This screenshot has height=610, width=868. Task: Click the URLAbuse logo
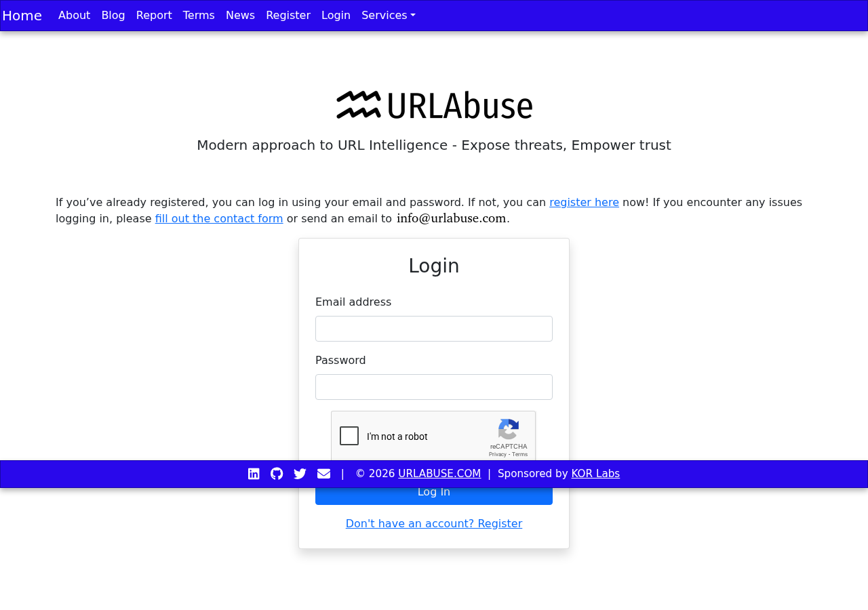(x=434, y=105)
